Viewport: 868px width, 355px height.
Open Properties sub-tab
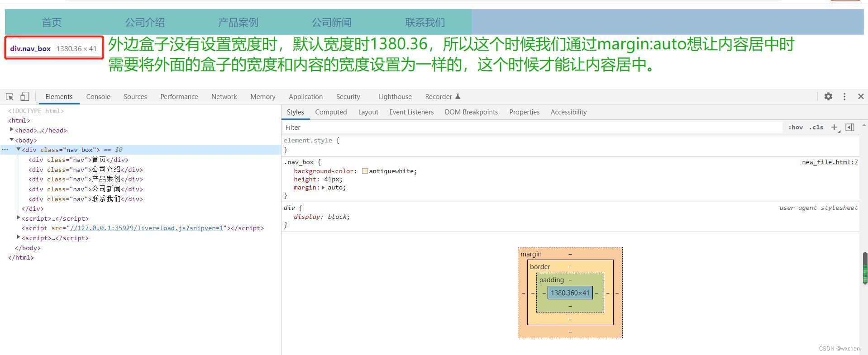coord(524,112)
